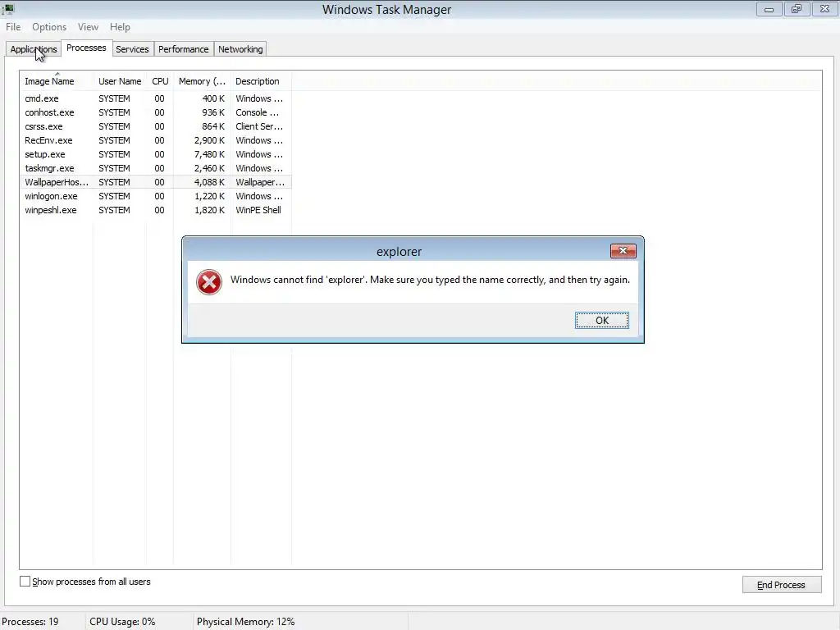The width and height of the screenshot is (840, 630).
Task: Open the Help menu
Action: point(120,27)
